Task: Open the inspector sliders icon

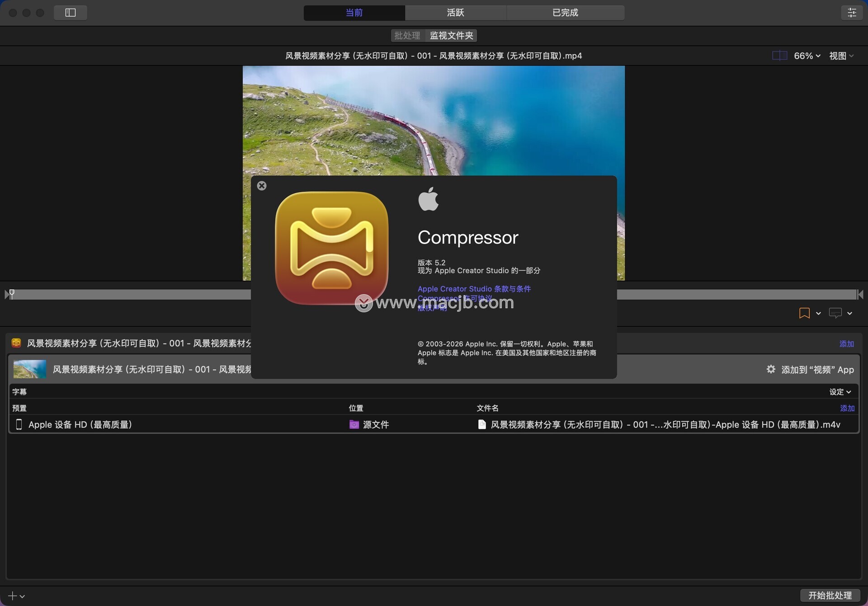Action: point(852,13)
